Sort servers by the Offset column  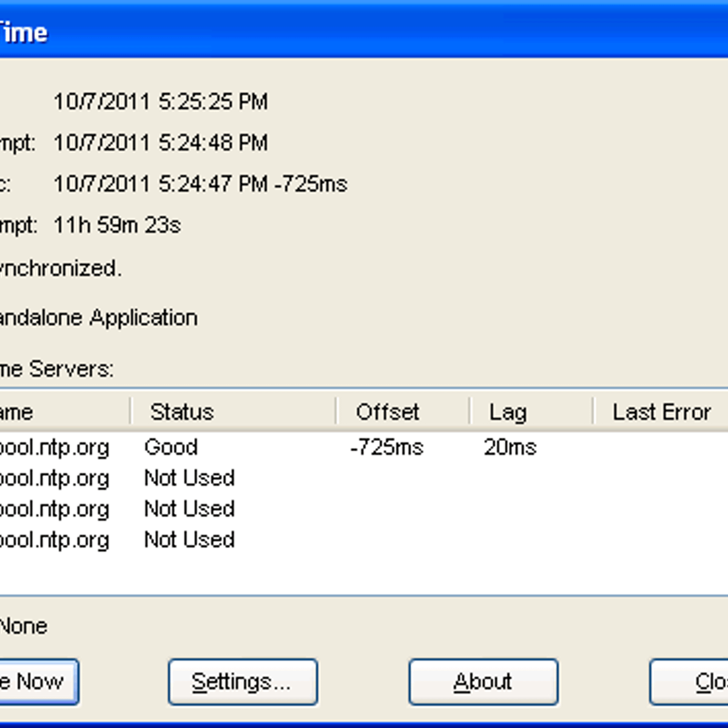pos(388,411)
